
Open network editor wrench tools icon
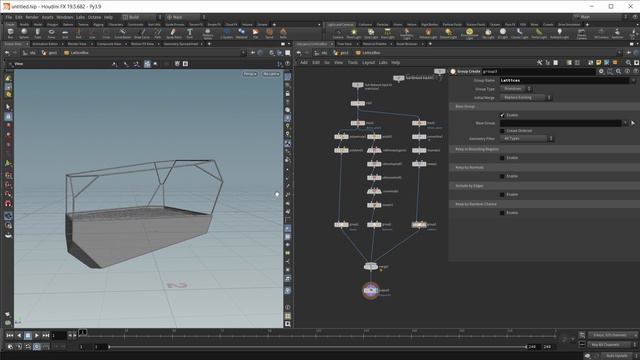(540, 63)
